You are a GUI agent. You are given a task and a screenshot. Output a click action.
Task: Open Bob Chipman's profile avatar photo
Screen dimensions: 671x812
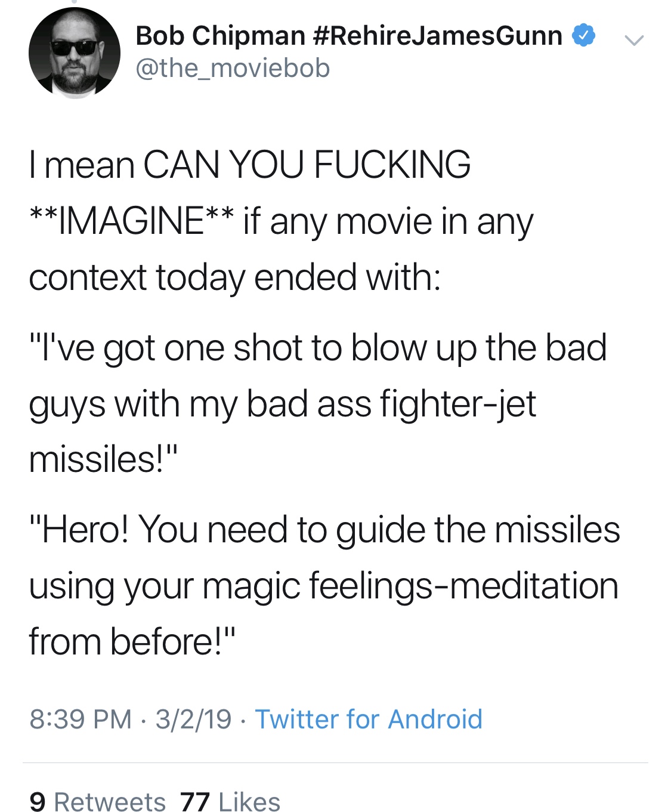point(75,53)
